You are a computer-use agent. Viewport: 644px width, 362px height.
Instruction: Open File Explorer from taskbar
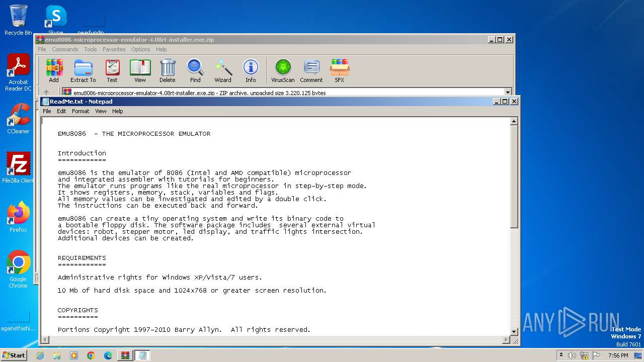tap(57, 355)
